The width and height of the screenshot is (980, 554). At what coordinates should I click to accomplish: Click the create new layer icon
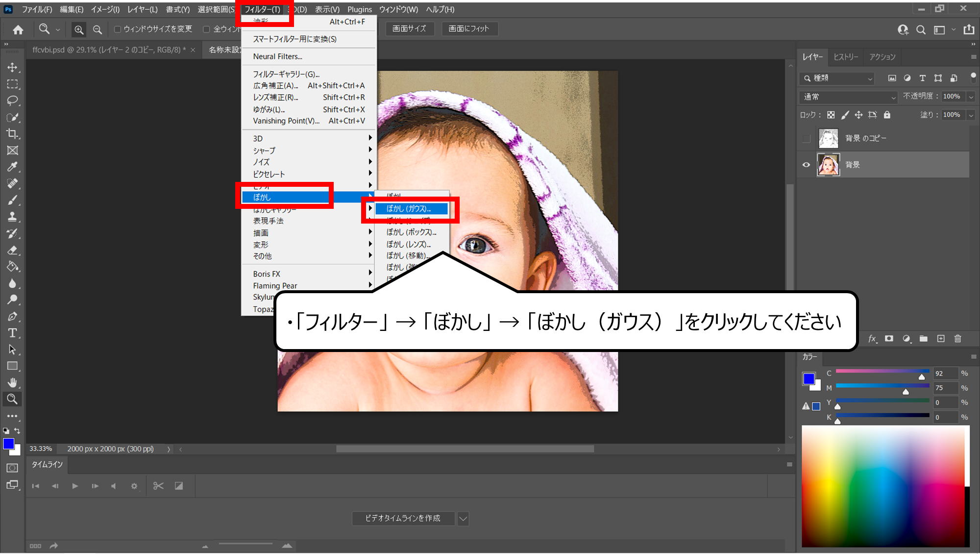tap(941, 339)
